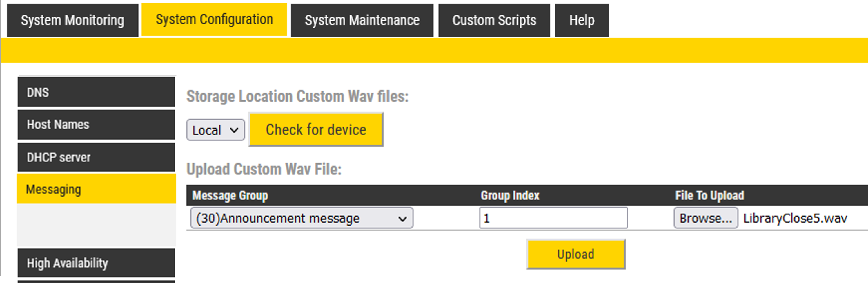Screen dimensions: 868x283
Task: Open DNS settings in the sidebar
Action: (96, 92)
